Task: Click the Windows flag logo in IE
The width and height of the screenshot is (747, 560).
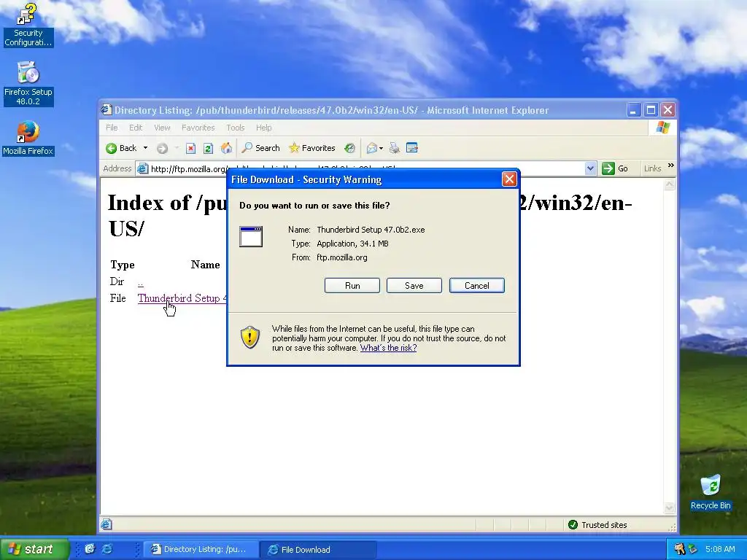Action: coord(662,128)
